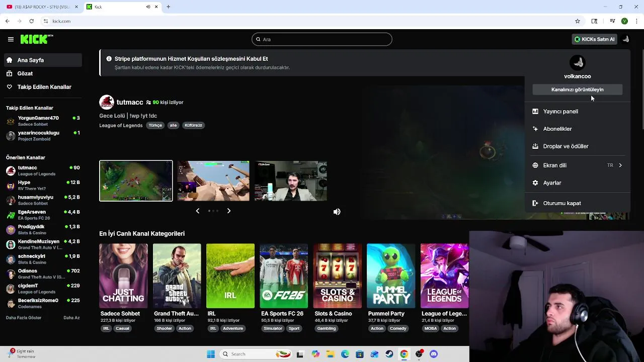Open Ayarlar settings entry
The height and width of the screenshot is (362, 644).
577,183
